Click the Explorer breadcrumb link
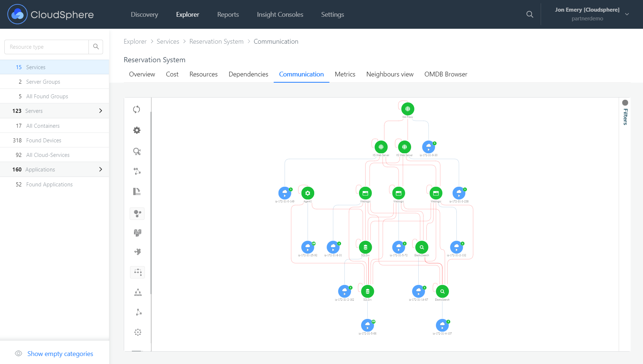Viewport: 643px width, 364px height. click(135, 41)
